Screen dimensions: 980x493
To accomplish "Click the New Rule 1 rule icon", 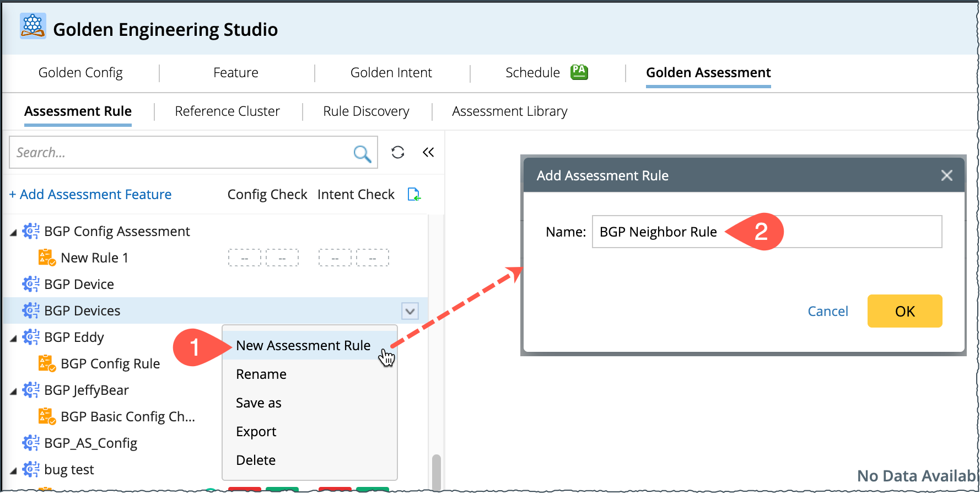I will pyautogui.click(x=47, y=258).
